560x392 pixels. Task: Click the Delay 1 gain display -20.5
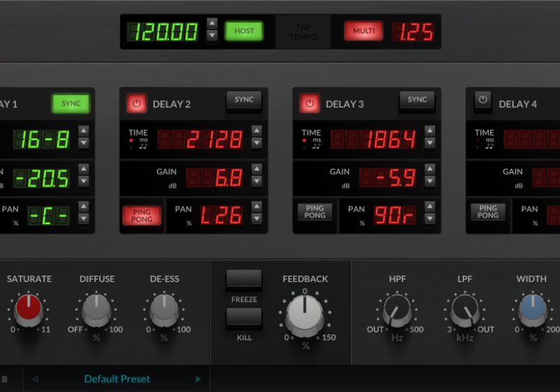pyautogui.click(x=41, y=177)
